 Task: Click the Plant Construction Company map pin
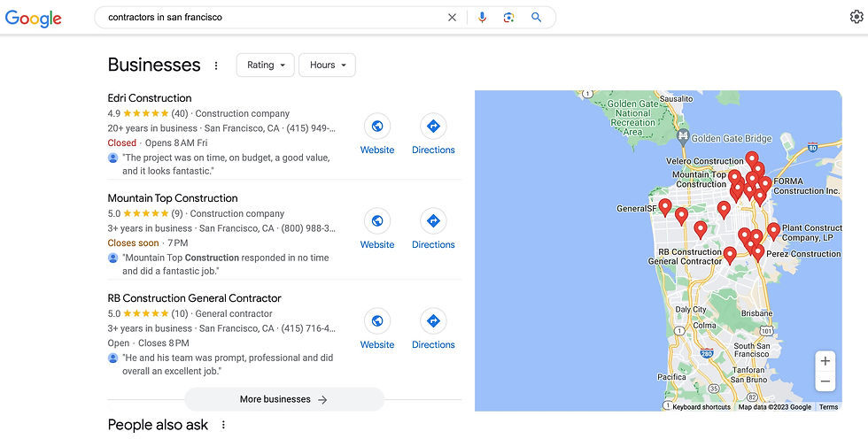(773, 230)
